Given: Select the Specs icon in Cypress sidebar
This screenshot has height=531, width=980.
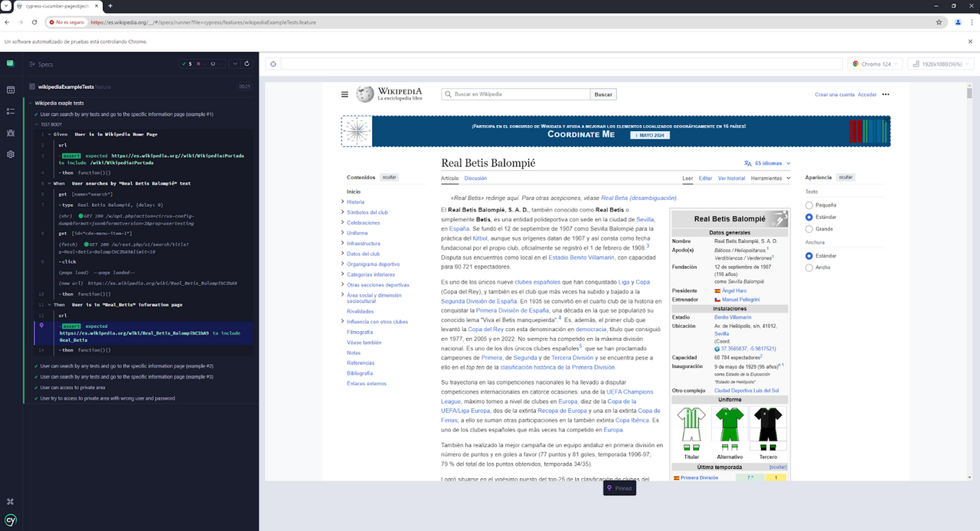Looking at the screenshot, I should 11,89.
